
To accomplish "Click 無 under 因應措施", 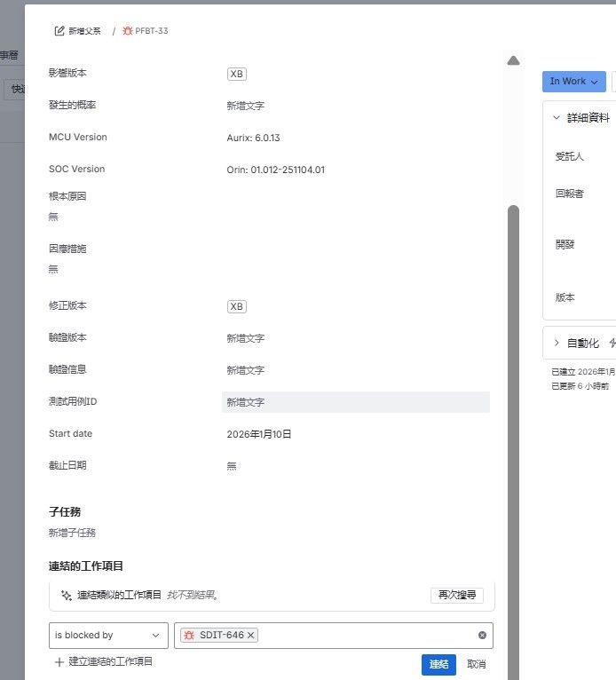I will pos(53,269).
